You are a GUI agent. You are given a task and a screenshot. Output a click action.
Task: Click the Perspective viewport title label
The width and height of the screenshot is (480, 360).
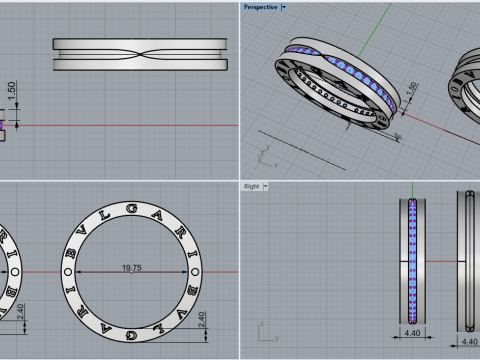260,7
